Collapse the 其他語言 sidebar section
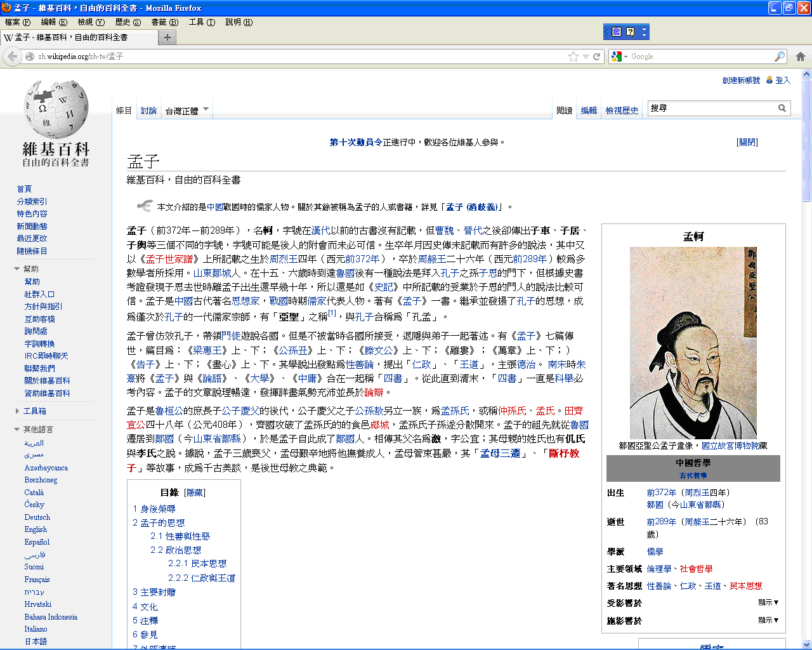This screenshot has height=650, width=812. point(16,430)
